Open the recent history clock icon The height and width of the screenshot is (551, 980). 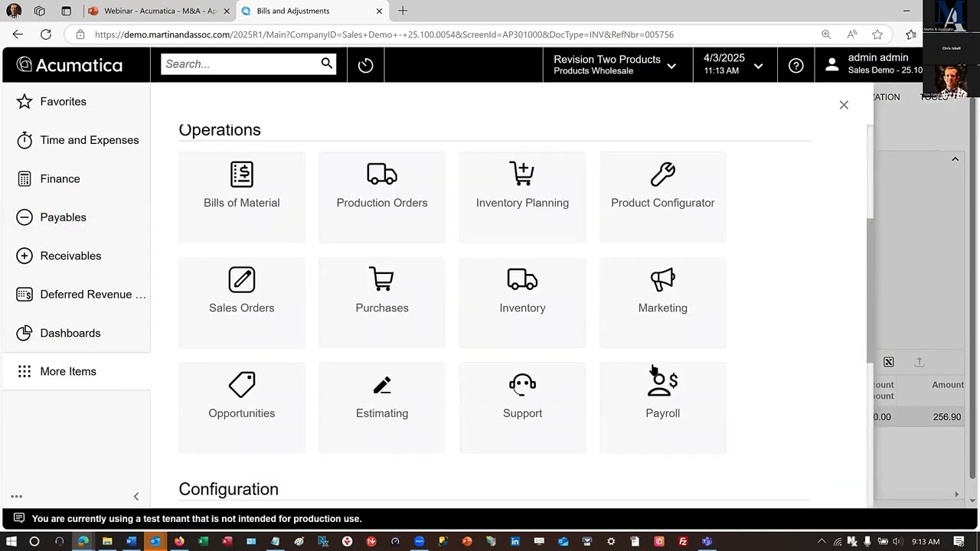pos(365,65)
